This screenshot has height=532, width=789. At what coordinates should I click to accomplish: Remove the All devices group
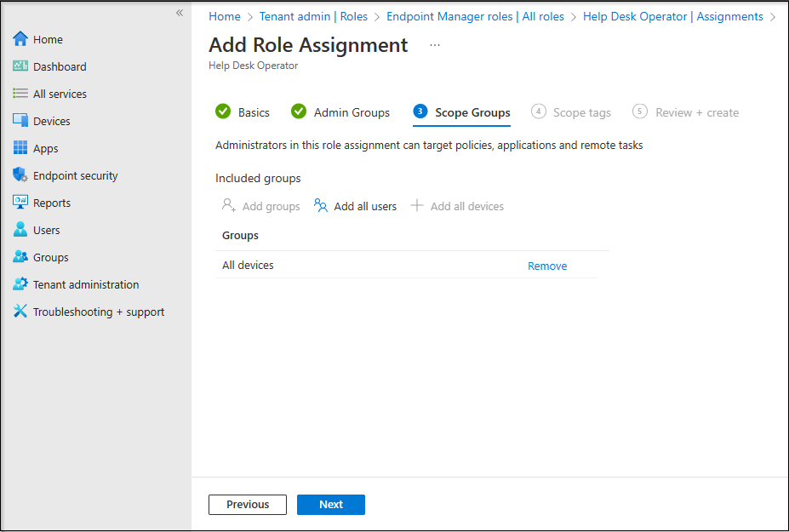click(x=547, y=266)
